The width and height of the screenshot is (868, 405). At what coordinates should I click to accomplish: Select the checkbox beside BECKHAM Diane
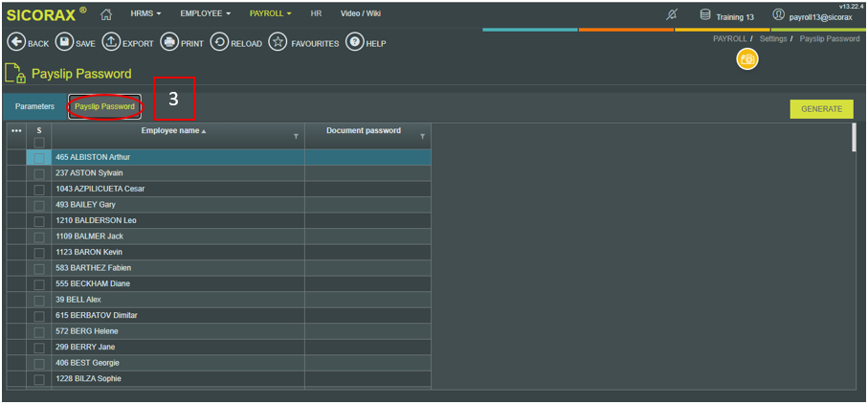pyautogui.click(x=39, y=284)
